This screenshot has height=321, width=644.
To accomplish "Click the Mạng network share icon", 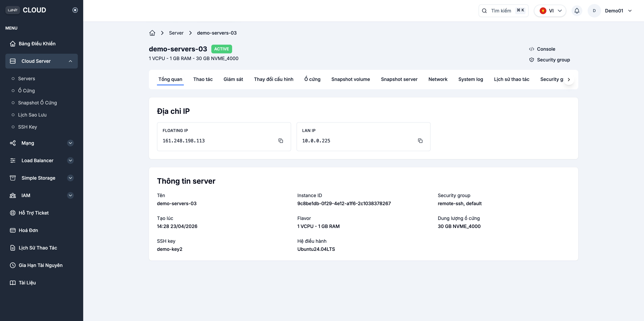I will 13,143.
